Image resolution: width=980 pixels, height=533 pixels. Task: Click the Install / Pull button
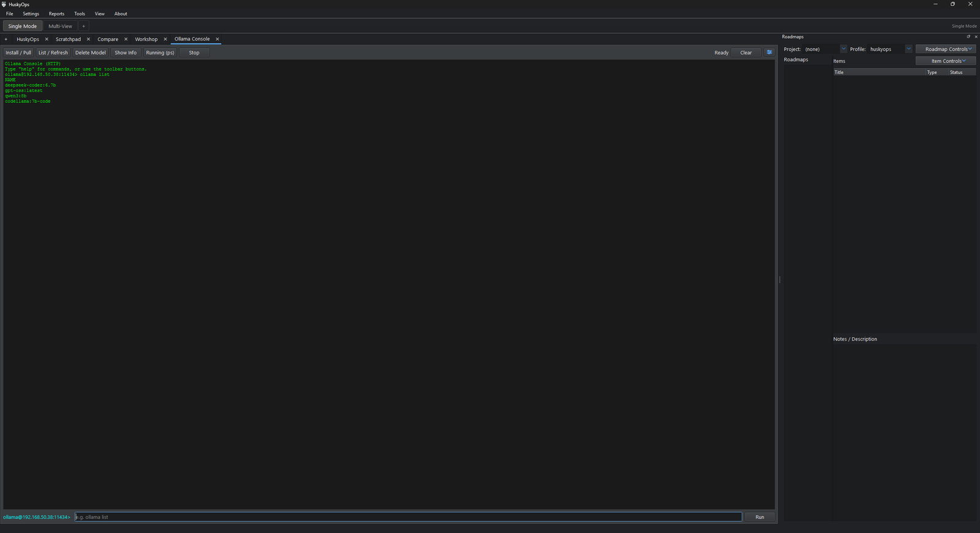point(18,53)
